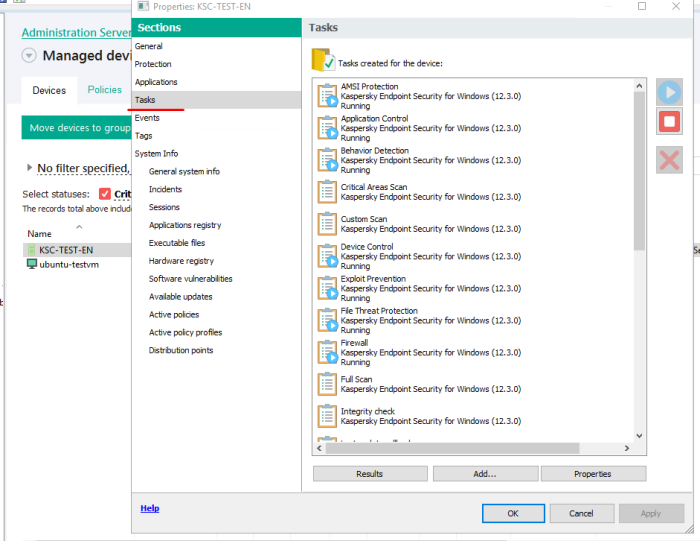Open the General section
700x541 pixels.
(x=149, y=46)
